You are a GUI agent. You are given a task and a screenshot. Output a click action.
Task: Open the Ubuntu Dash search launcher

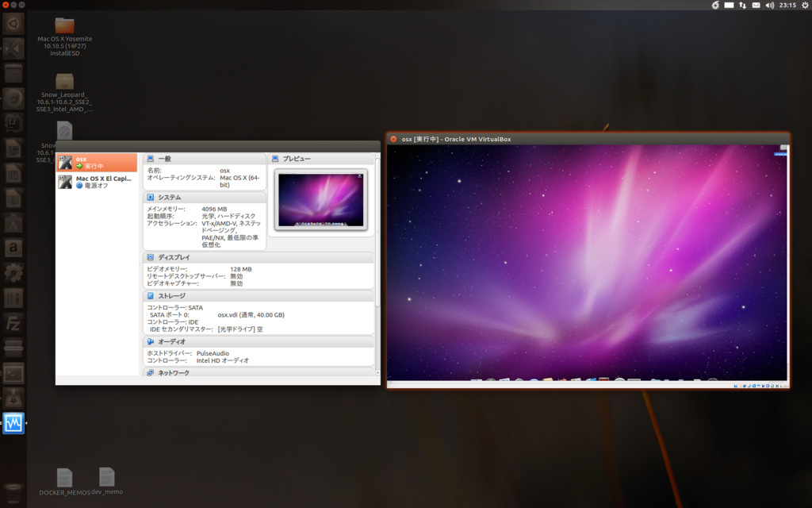pyautogui.click(x=13, y=24)
